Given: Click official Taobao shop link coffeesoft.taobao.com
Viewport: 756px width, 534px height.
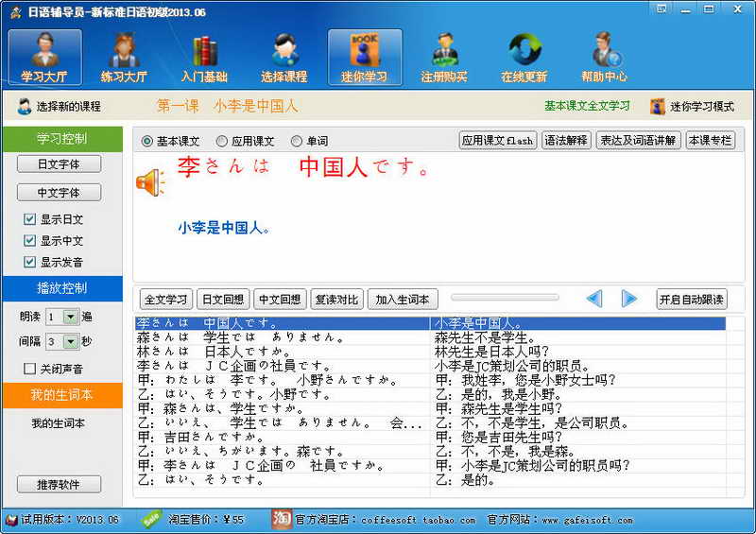Looking at the screenshot, I should (419, 520).
